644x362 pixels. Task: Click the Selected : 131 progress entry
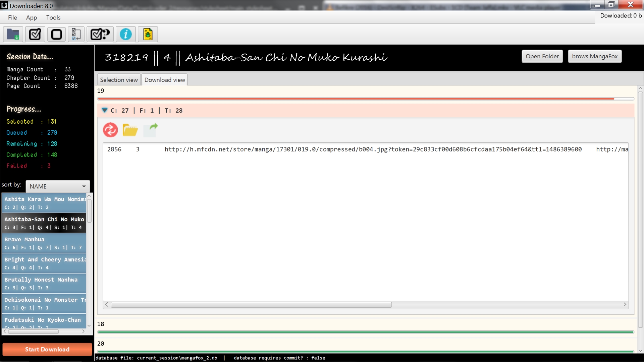[32, 122]
